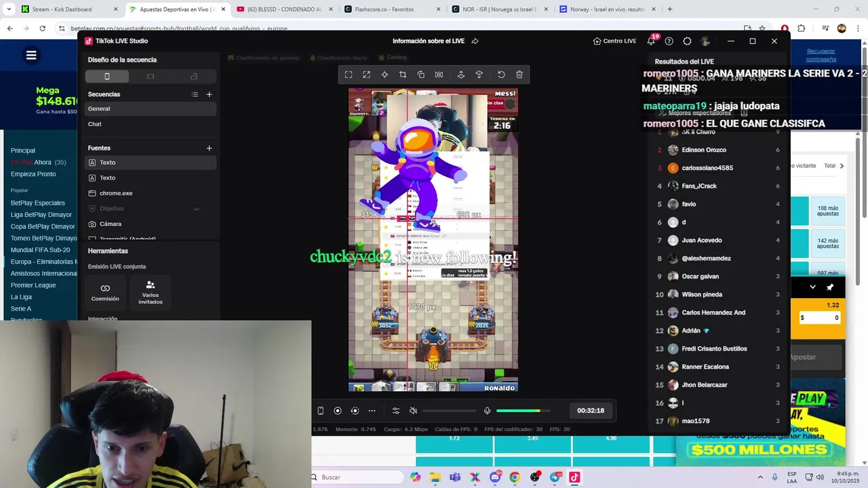
Task: Click the expand-to-fill icon in the preview toolbar
Action: pyautogui.click(x=367, y=75)
